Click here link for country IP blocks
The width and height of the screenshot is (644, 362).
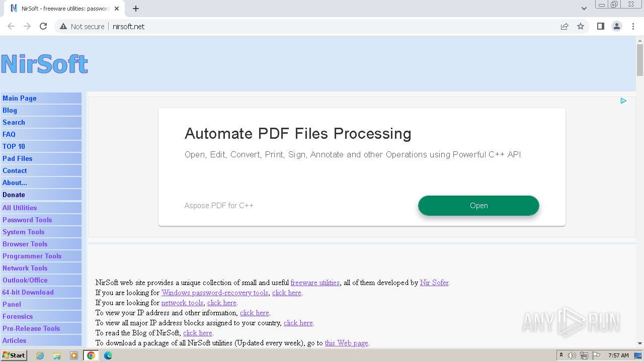pos(298,323)
